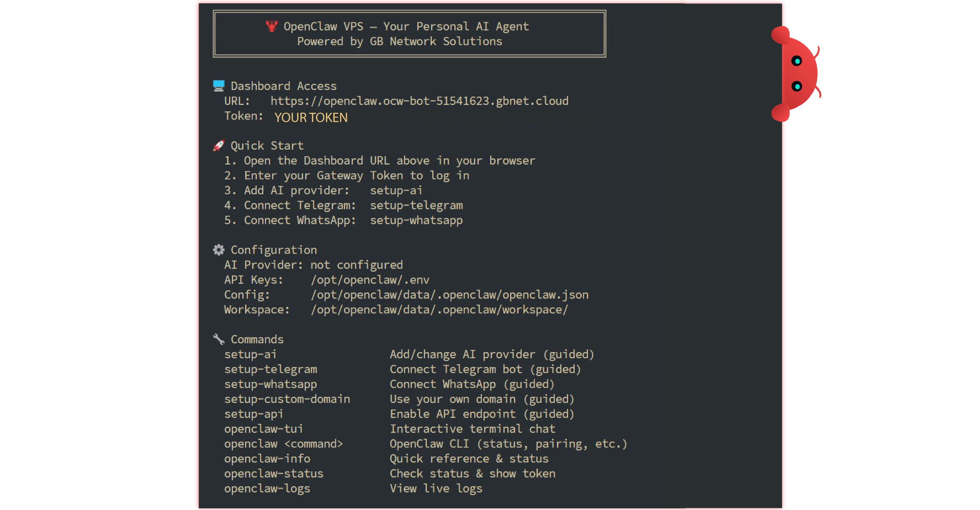Click the monitor icon beside Dashboard Access

point(219,85)
